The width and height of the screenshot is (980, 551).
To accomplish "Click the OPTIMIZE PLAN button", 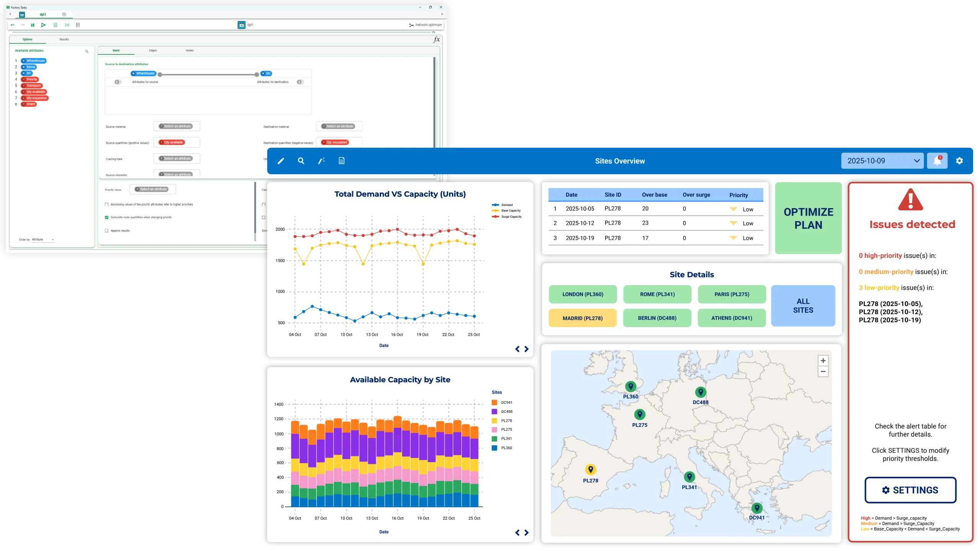I will click(x=808, y=218).
